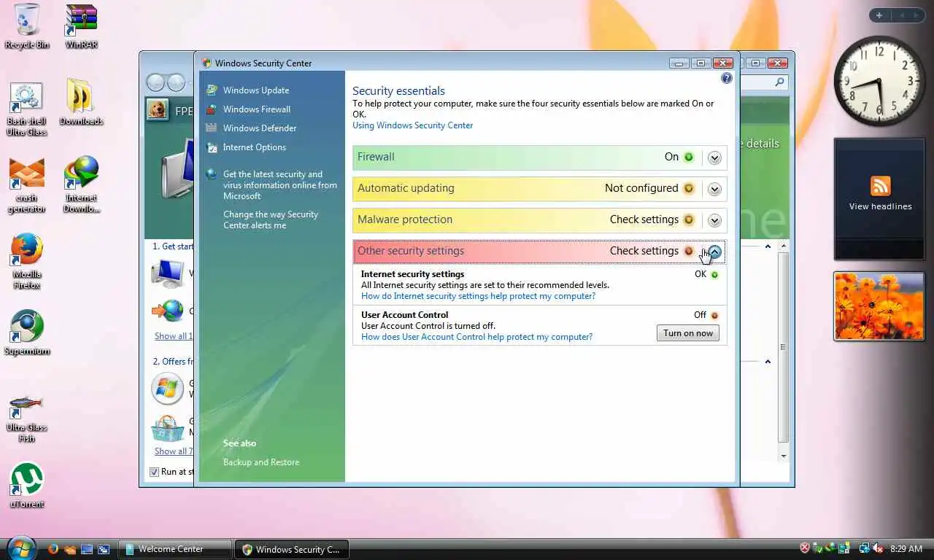The image size is (934, 560).
Task: Expand the Malware protection section chevron
Action: (714, 220)
